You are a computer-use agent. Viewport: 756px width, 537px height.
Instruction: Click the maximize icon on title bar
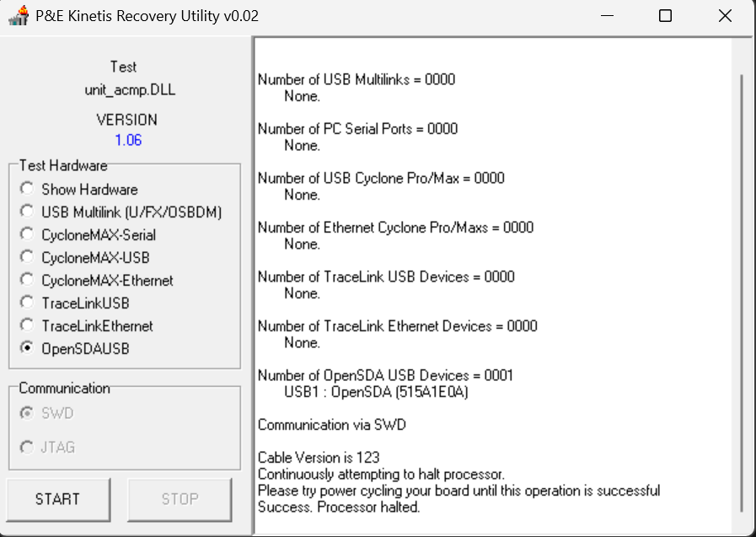[665, 15]
